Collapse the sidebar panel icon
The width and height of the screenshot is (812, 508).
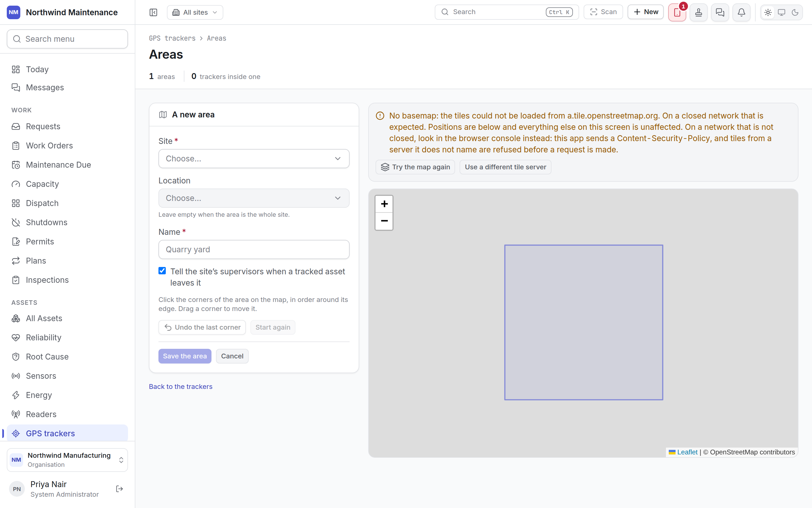tap(153, 12)
